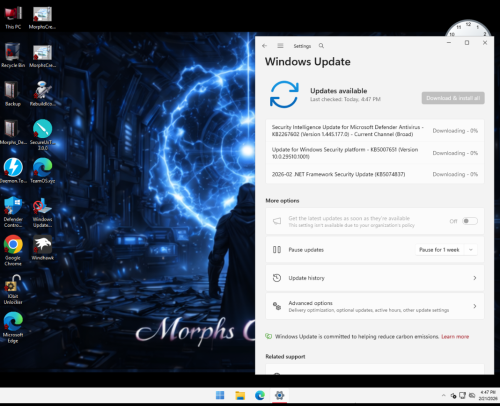The image size is (500, 406).
Task: Open File Explorer from the taskbar
Action: [240, 395]
